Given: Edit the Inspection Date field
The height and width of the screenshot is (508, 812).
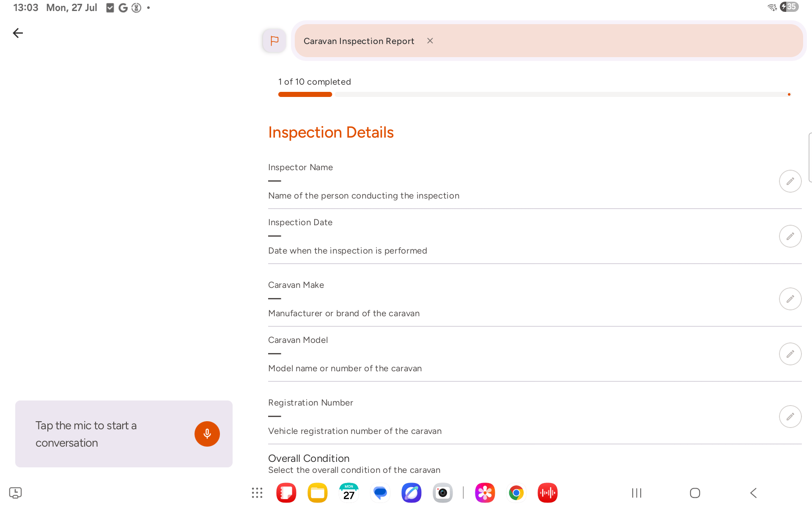Looking at the screenshot, I should pos(790,236).
